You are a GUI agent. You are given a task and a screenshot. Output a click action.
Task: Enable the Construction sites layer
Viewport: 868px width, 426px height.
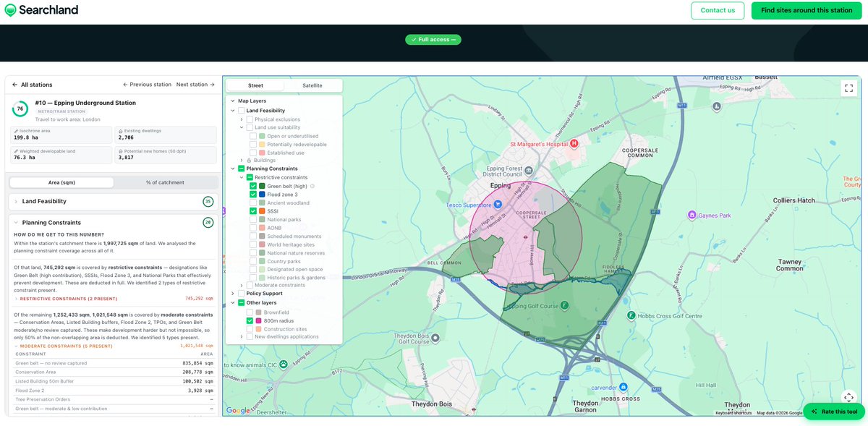point(250,329)
